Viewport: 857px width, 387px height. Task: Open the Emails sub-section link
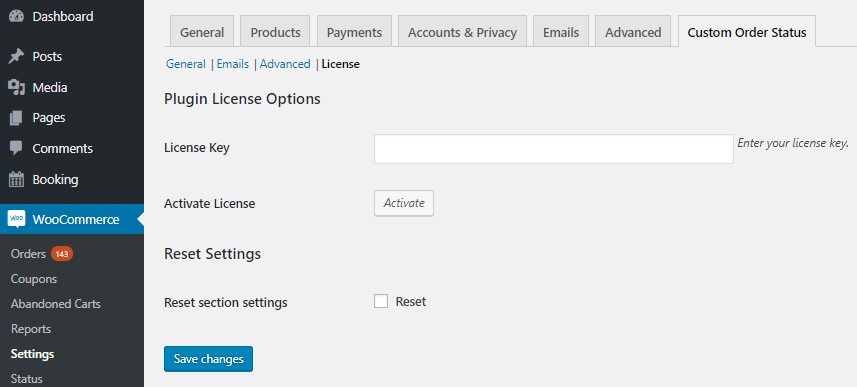233,64
